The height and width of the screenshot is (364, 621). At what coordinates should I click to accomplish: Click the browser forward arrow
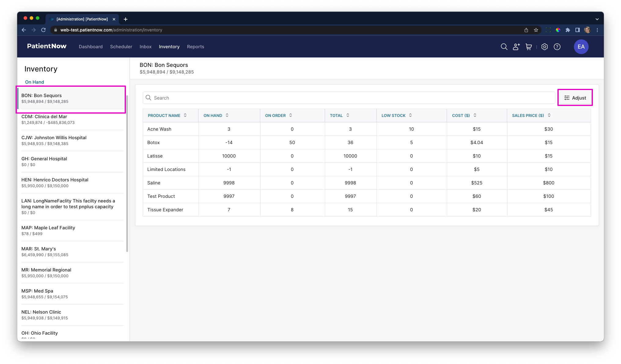click(34, 30)
